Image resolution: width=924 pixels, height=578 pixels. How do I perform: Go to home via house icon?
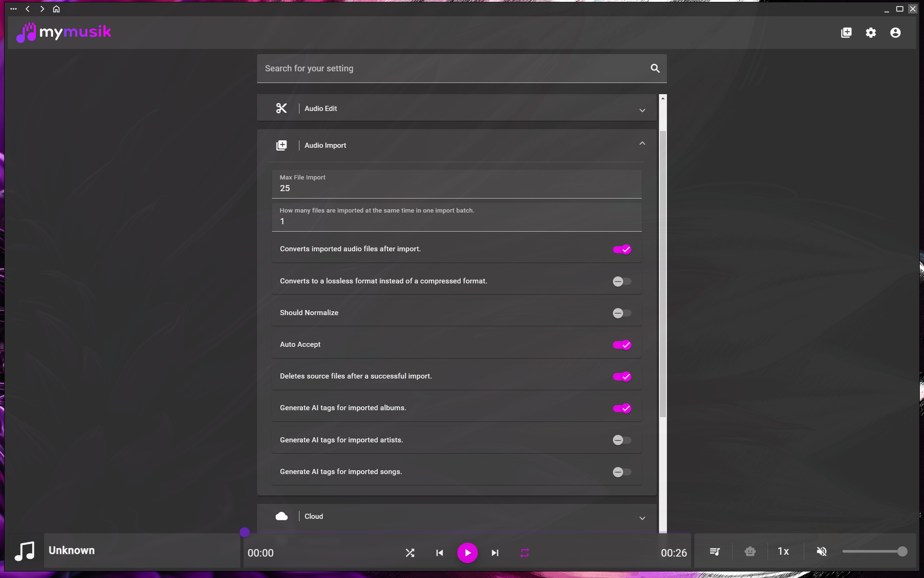click(x=56, y=9)
